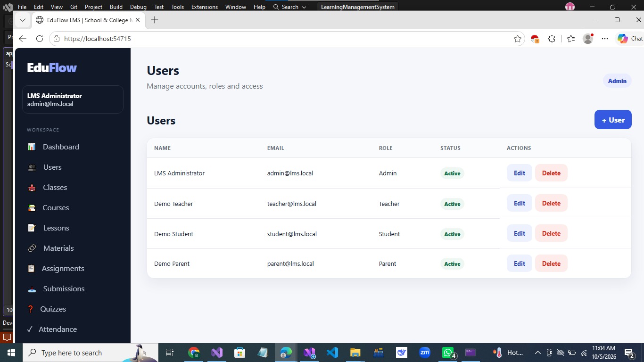Click the Active status for Demo Parent
The height and width of the screenshot is (362, 644).
coord(452,264)
